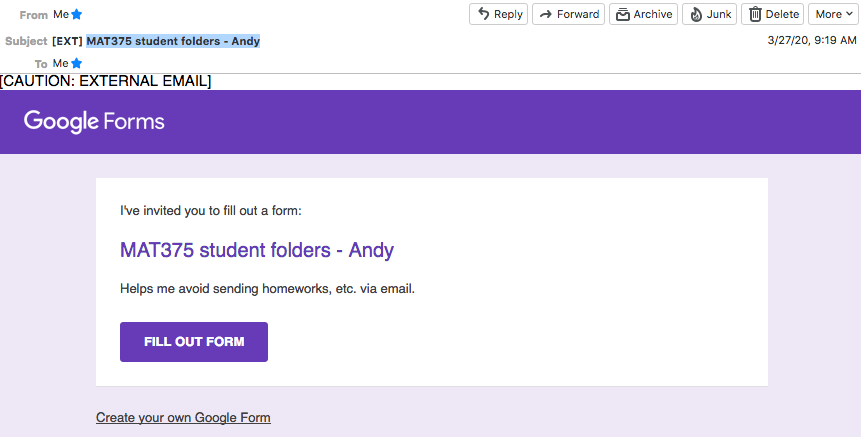
Task: Forward this email
Action: click(568, 14)
